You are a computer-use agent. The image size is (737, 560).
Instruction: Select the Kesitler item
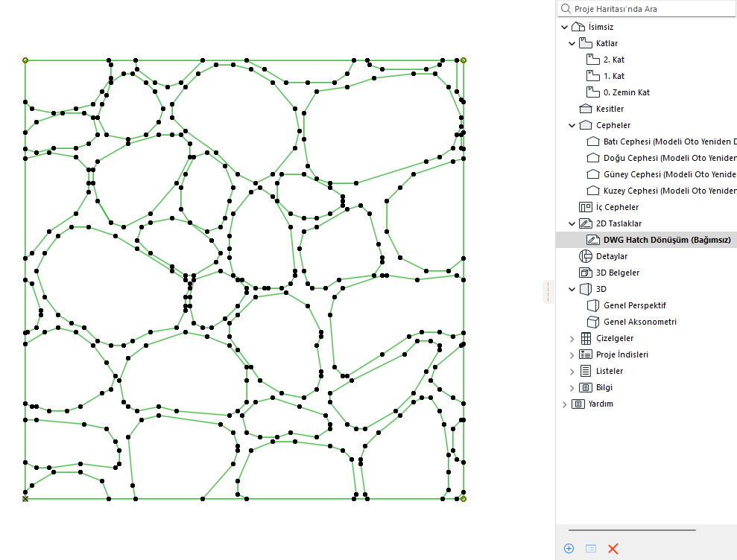610,109
